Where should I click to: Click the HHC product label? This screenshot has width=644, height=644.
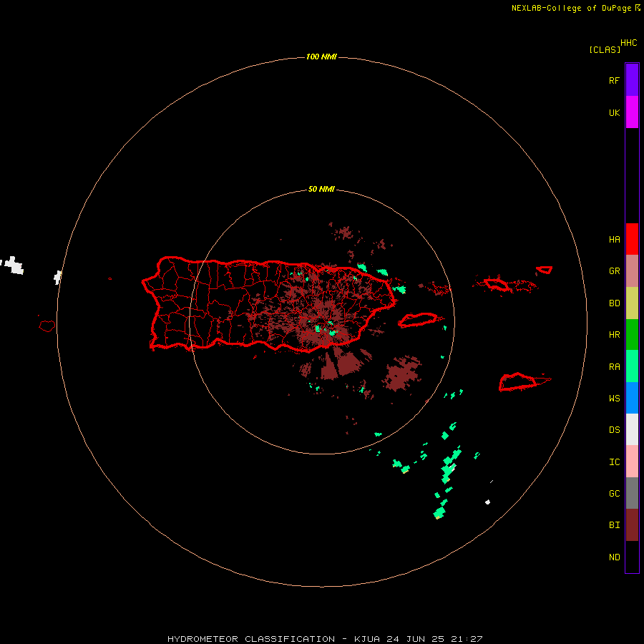point(628,43)
